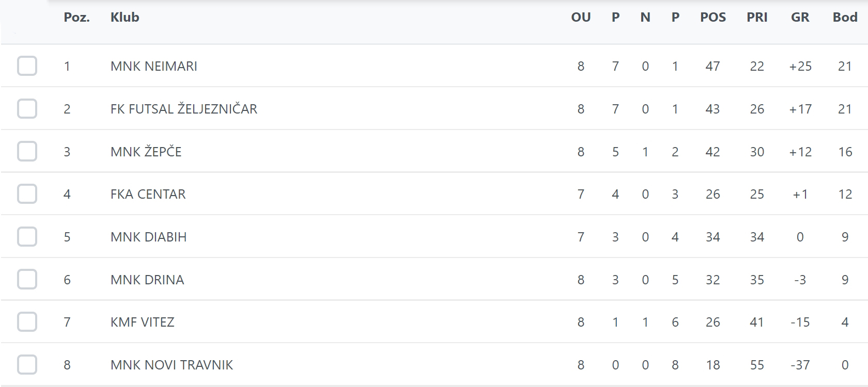Select the POS column header
The width and height of the screenshot is (868, 387).
tap(712, 17)
